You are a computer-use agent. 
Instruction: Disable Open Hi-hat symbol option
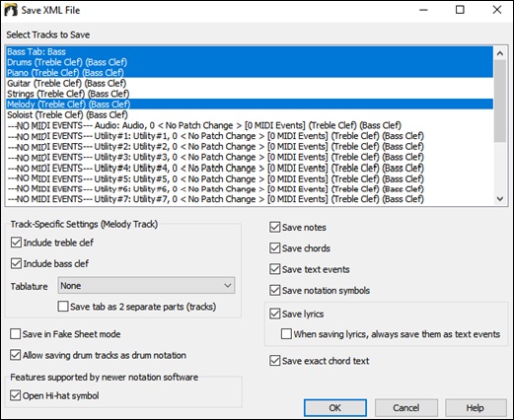point(15,395)
